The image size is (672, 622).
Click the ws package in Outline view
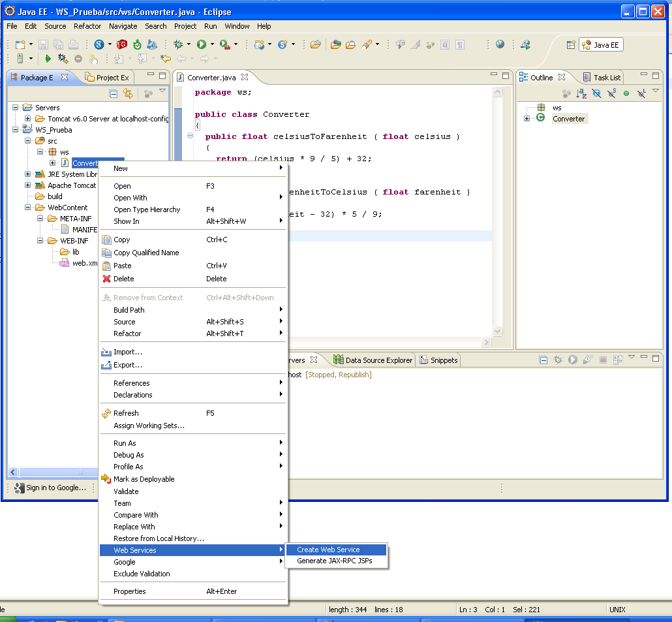[x=557, y=107]
